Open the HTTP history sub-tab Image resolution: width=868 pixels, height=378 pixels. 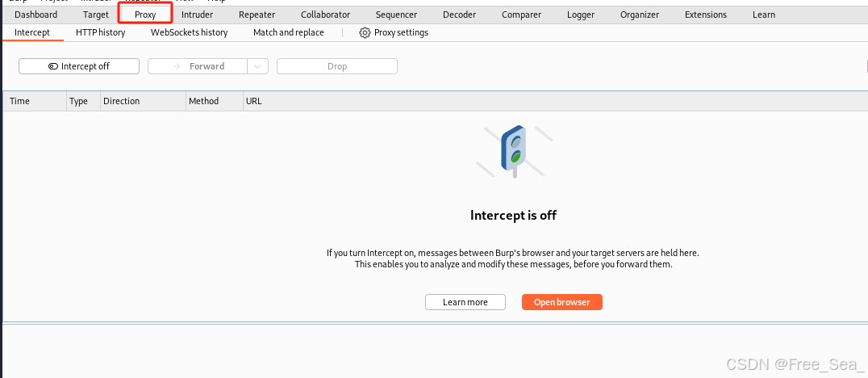click(x=100, y=32)
